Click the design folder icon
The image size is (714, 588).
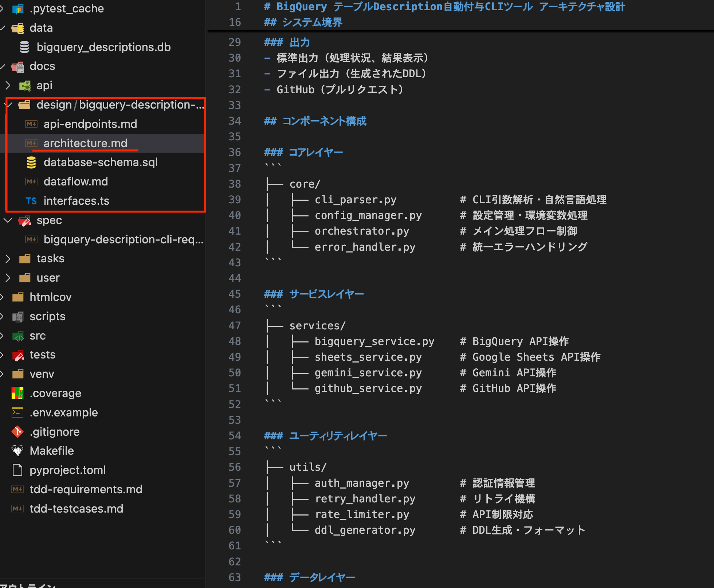[x=25, y=105]
